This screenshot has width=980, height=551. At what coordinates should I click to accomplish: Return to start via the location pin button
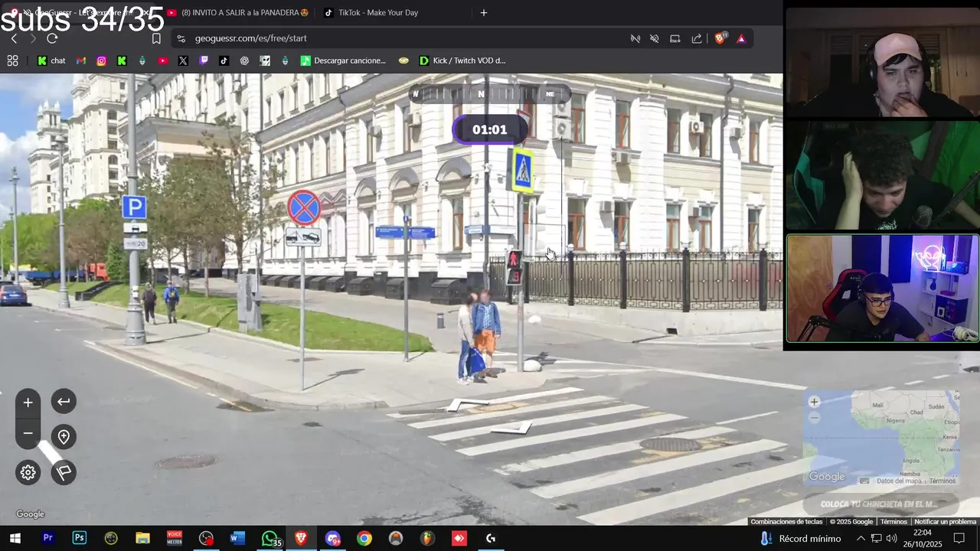[64, 436]
